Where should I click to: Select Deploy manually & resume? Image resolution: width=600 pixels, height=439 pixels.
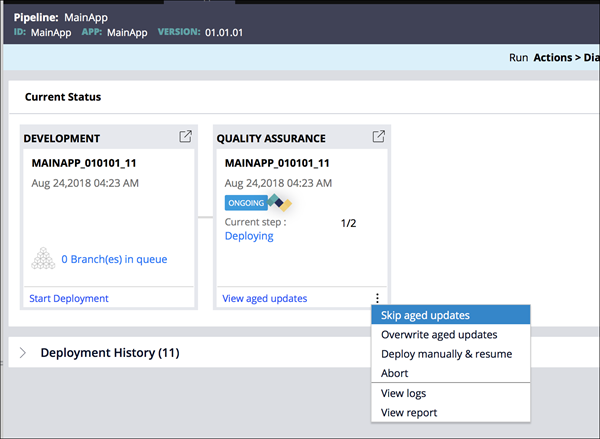coord(446,354)
